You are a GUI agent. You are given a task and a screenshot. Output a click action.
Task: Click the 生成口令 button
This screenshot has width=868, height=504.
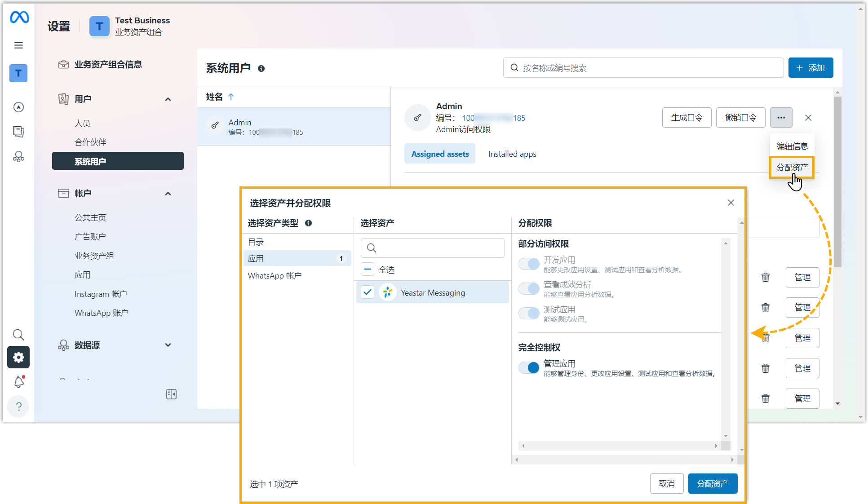point(686,118)
